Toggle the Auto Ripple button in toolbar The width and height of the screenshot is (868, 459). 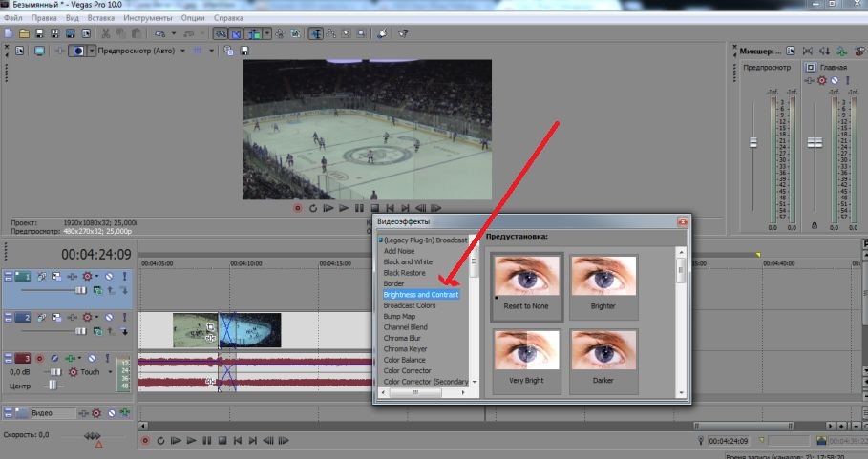[255, 33]
